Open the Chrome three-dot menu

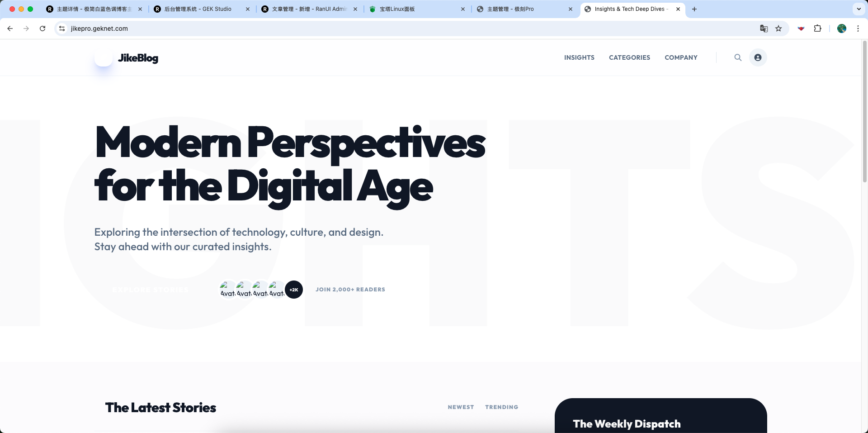858,29
